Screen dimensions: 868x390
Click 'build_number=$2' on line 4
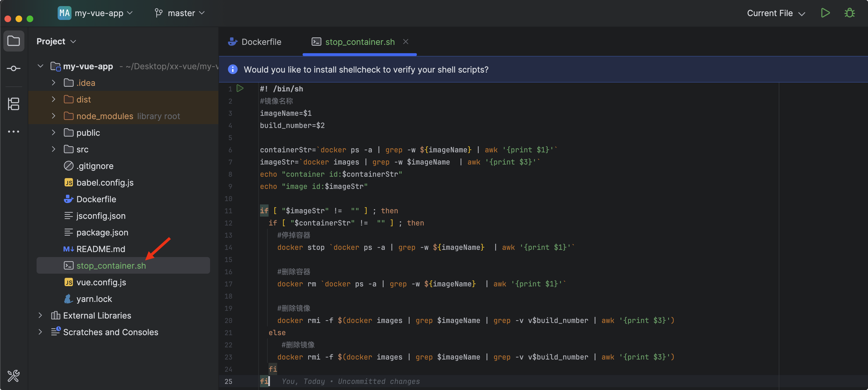tap(292, 125)
